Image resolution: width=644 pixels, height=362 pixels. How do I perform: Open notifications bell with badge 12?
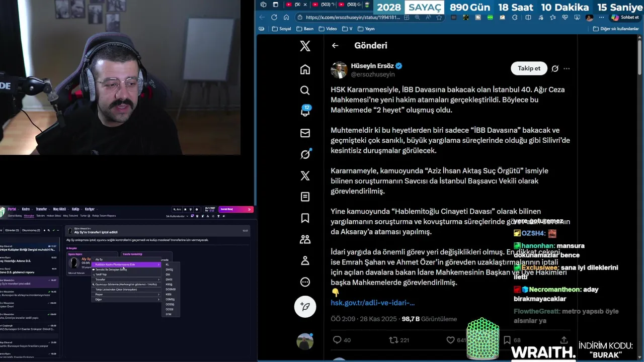point(305,111)
